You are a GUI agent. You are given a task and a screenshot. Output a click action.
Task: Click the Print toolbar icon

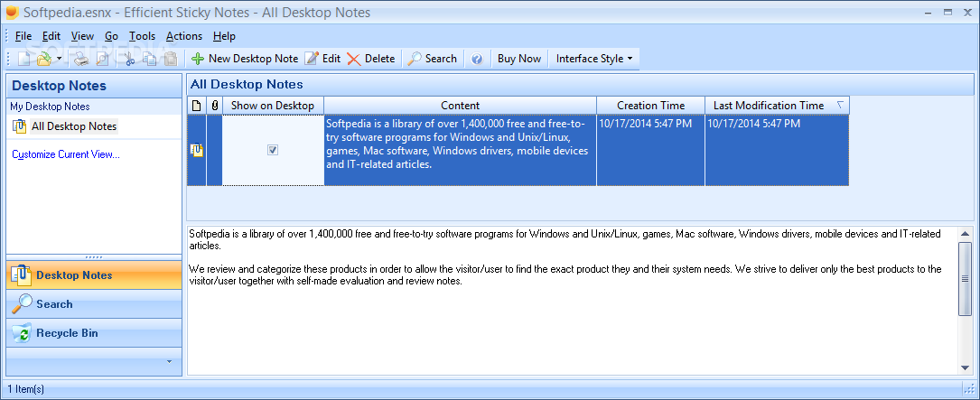[81, 59]
